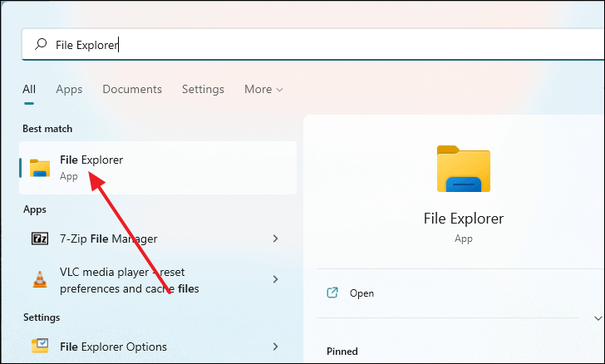Open the More filter dropdown

coord(263,89)
